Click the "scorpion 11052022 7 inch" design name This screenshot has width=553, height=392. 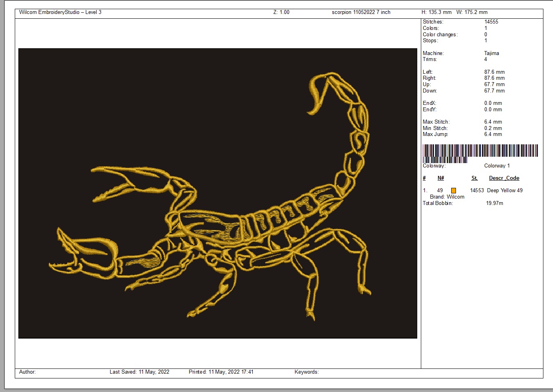[361, 12]
